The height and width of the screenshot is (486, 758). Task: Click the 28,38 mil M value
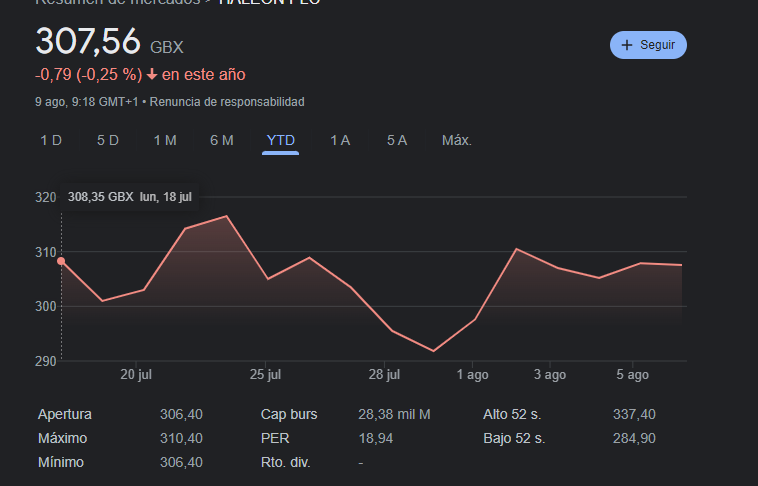coord(394,414)
